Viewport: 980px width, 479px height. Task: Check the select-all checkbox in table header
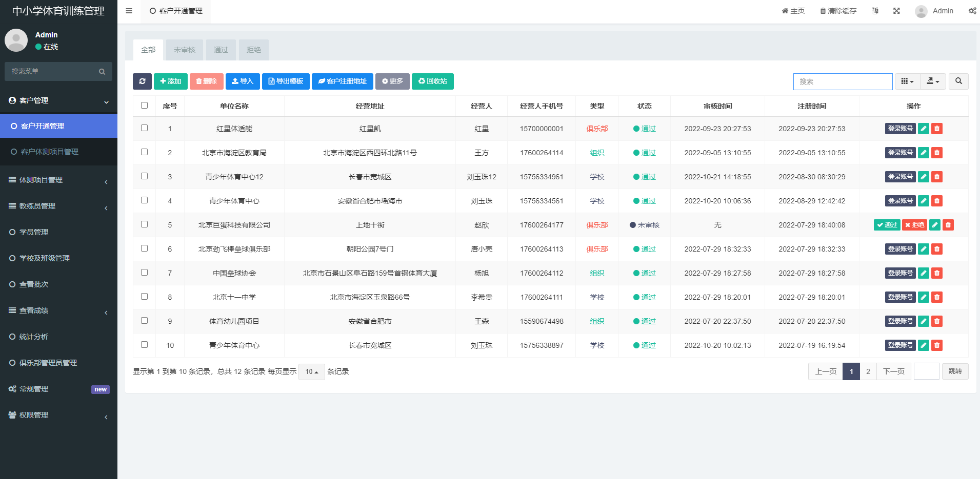click(x=144, y=106)
